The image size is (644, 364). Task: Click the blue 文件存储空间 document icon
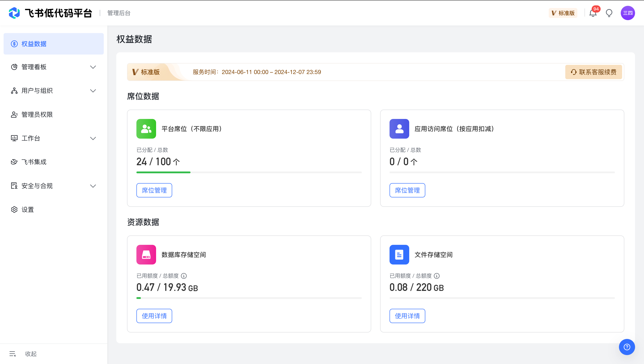399,254
